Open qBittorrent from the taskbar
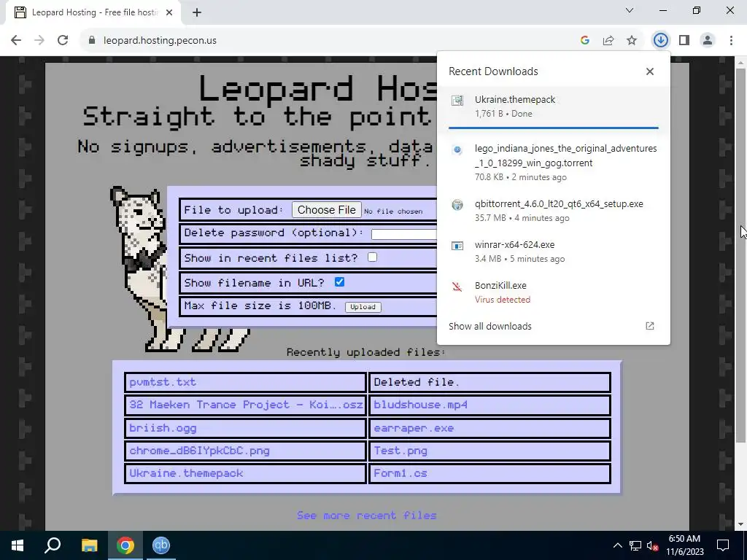 [x=161, y=545]
